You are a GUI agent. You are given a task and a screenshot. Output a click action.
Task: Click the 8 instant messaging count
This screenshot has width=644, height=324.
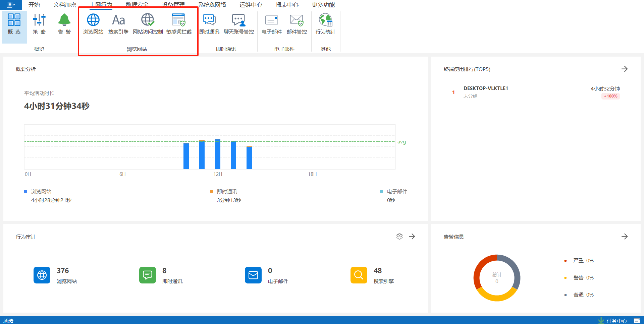point(164,271)
